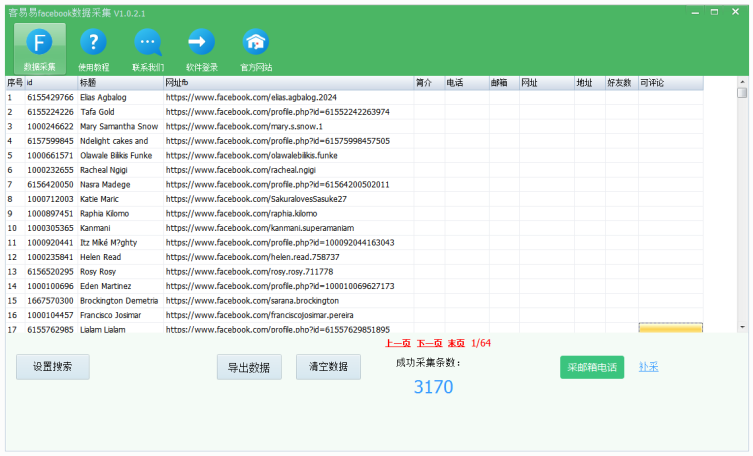
Task: Visit the 官方网站 official website icon
Action: pos(256,48)
